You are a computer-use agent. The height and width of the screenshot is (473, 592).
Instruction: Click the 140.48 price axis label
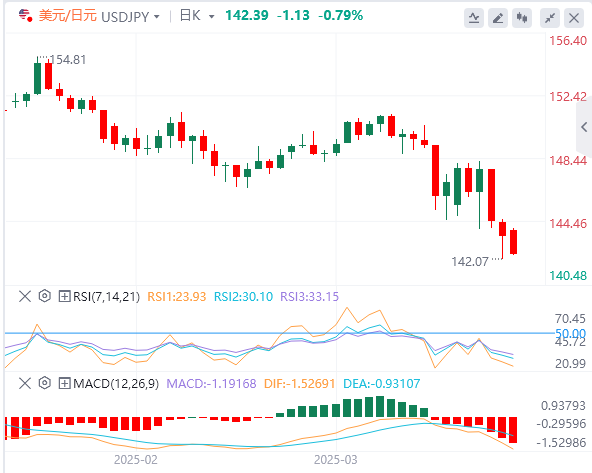click(568, 276)
